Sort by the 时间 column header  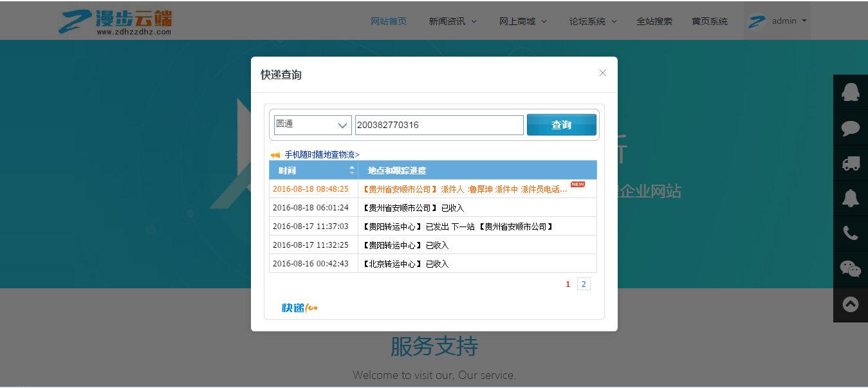pos(313,171)
